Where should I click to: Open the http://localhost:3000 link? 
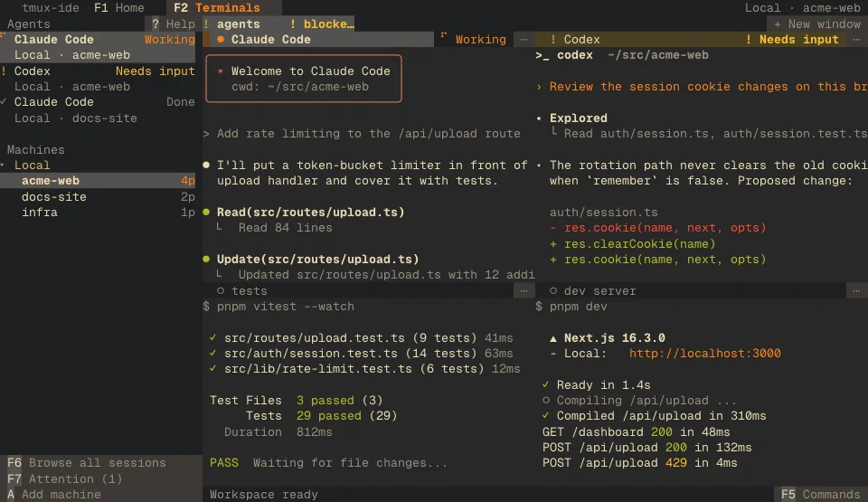[704, 353]
